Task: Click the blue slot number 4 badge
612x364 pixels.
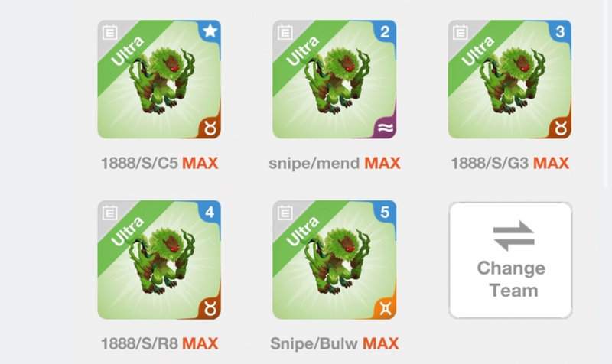Action: [x=210, y=212]
